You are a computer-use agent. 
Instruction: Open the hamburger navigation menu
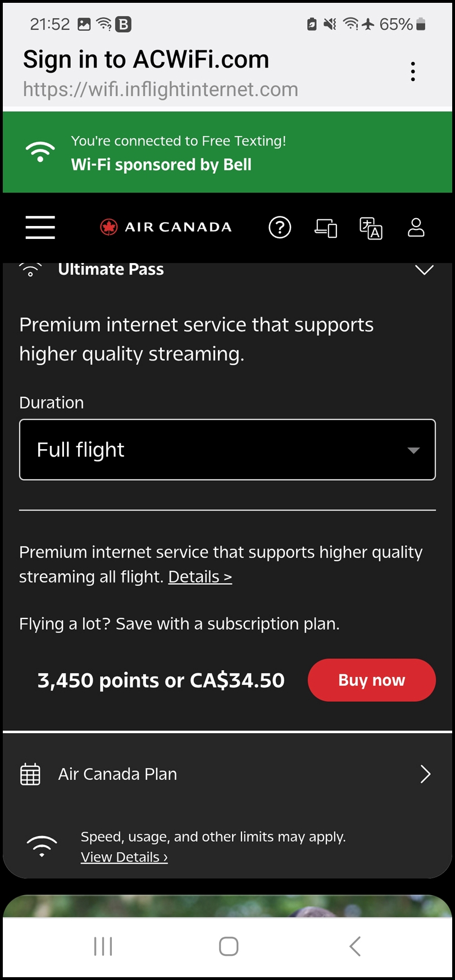tap(40, 227)
